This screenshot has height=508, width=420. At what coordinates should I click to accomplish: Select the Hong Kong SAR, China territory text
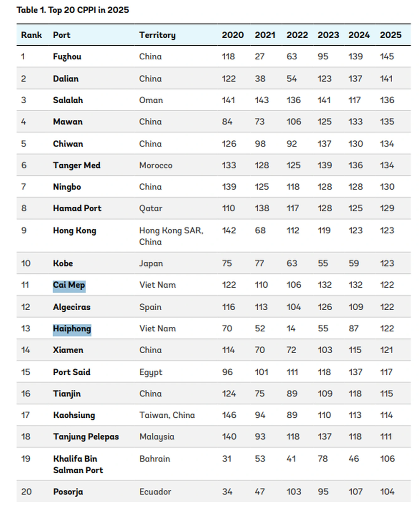point(171,236)
